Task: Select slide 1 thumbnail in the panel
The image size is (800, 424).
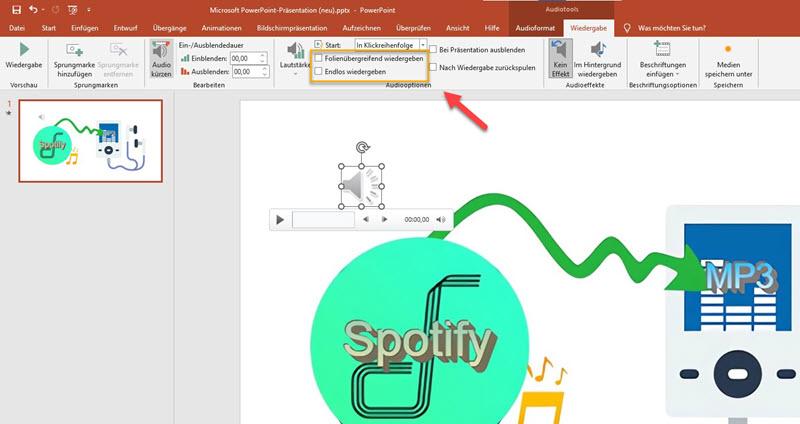Action: [91, 141]
